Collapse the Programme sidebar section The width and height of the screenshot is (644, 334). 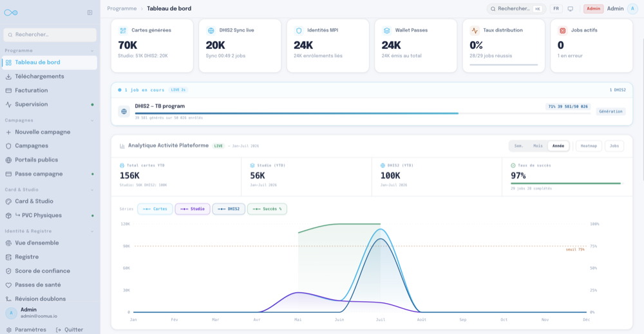point(92,51)
